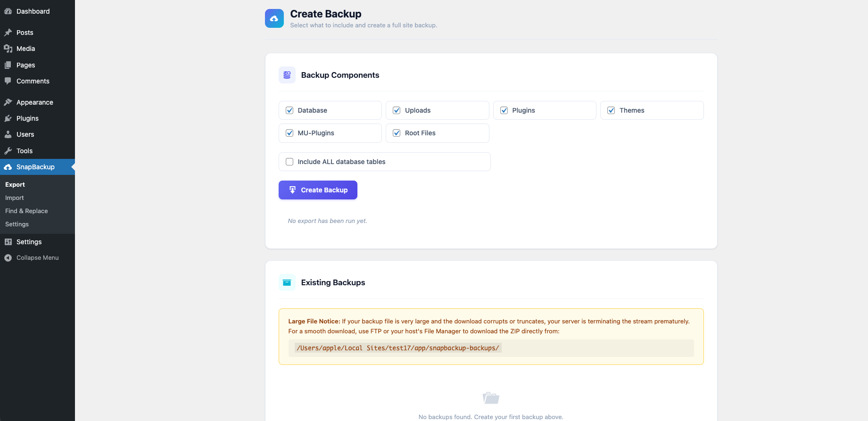Click the Dashboard gauge icon
Image resolution: width=868 pixels, height=421 pixels.
pos(8,11)
